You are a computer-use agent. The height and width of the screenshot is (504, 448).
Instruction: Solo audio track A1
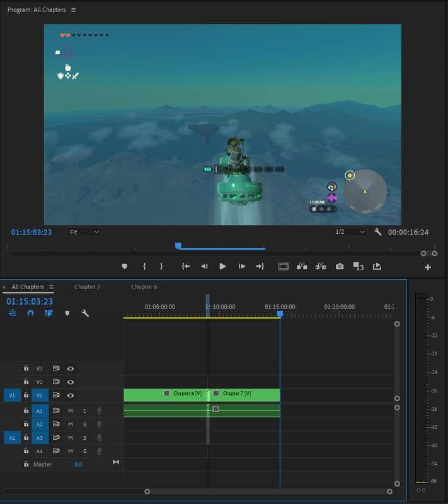coord(85,411)
